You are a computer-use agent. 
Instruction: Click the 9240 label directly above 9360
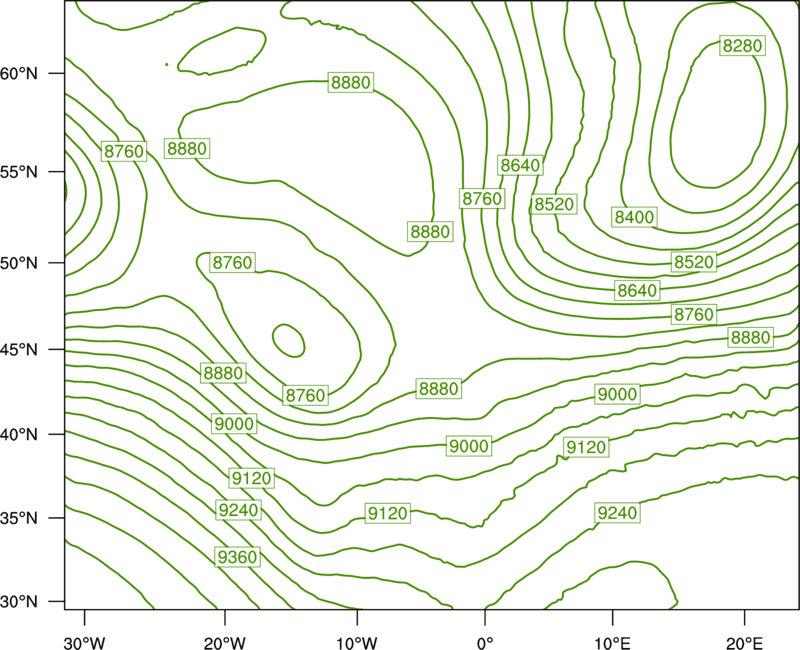coord(238,510)
